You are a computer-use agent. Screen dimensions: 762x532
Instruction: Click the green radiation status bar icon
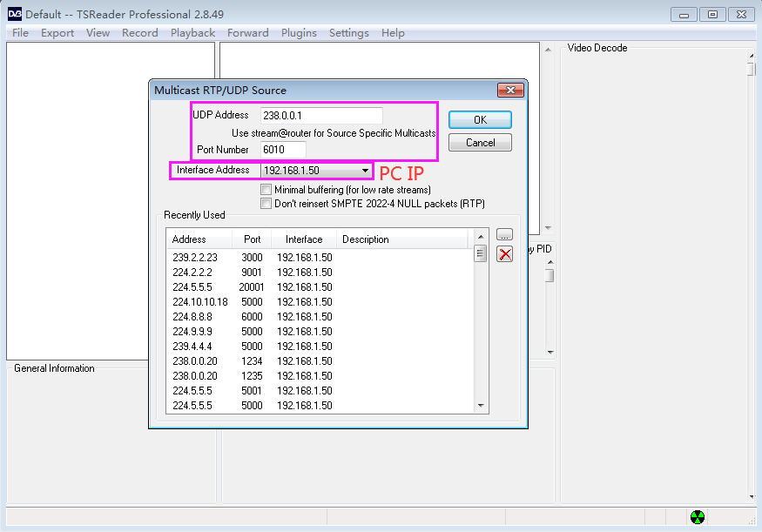[698, 517]
